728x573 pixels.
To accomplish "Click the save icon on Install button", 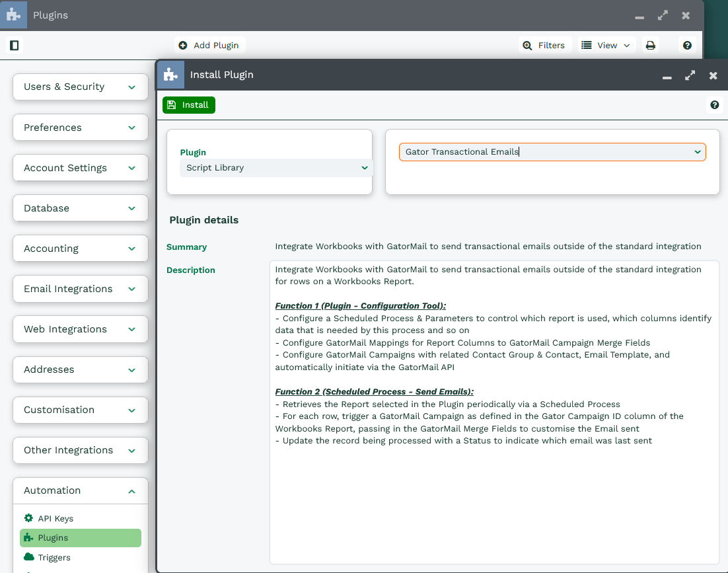I will [171, 104].
